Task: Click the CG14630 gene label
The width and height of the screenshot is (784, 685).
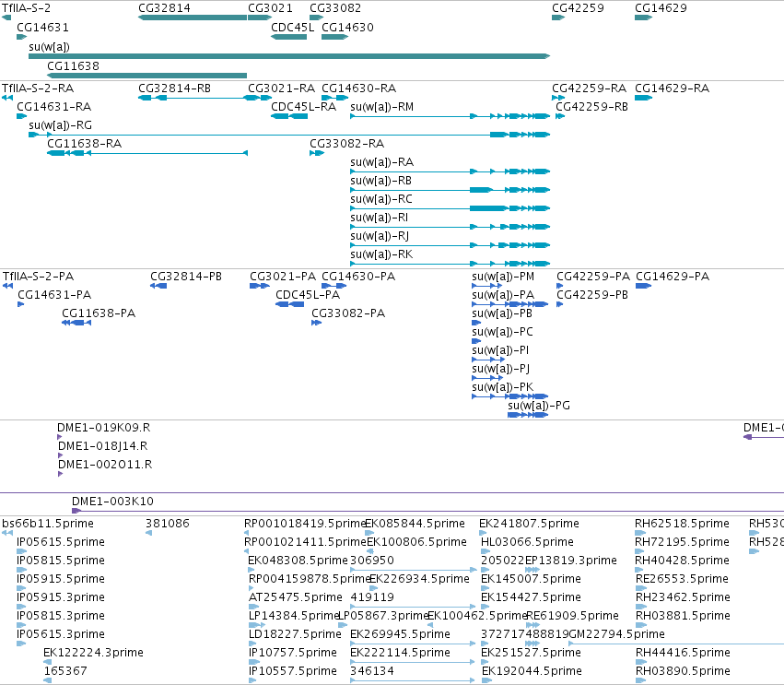Action: 347,28
